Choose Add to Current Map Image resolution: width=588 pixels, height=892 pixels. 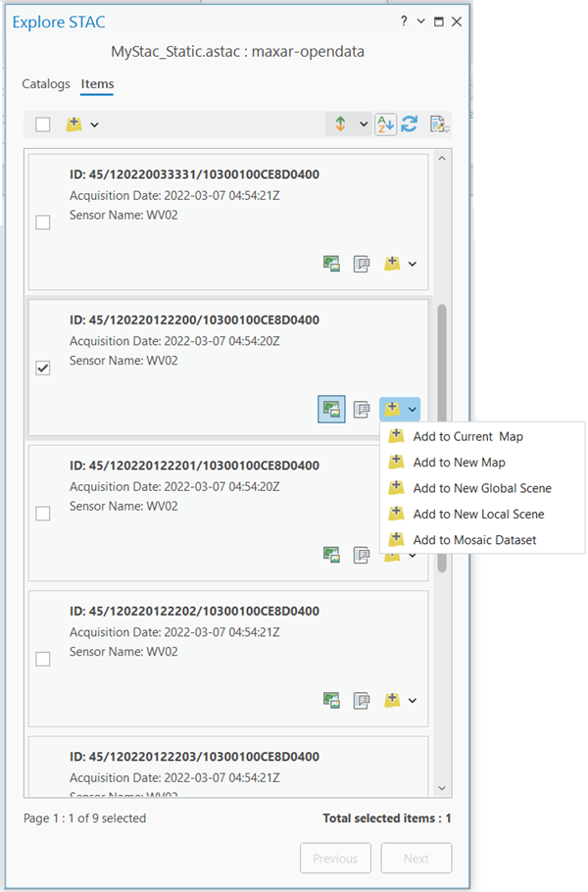468,436
